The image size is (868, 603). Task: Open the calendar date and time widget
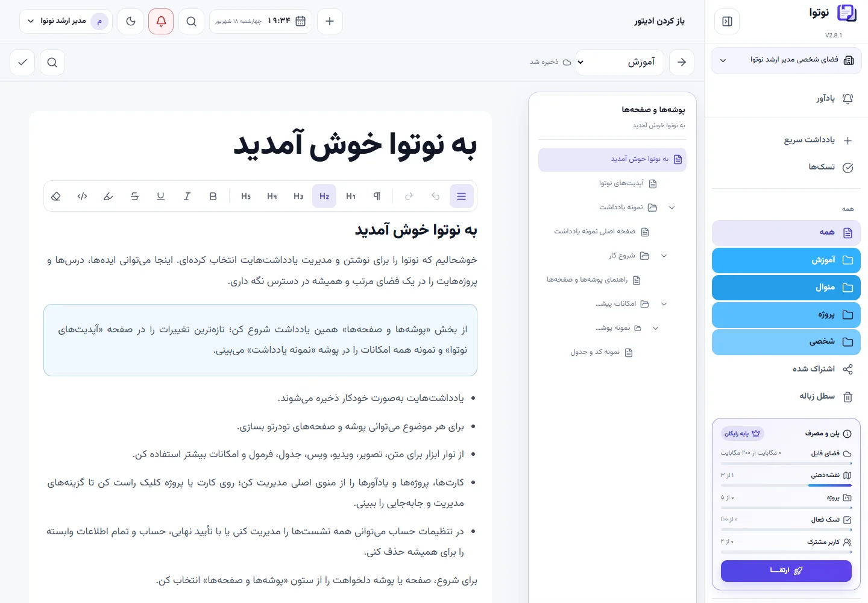pyautogui.click(x=260, y=21)
